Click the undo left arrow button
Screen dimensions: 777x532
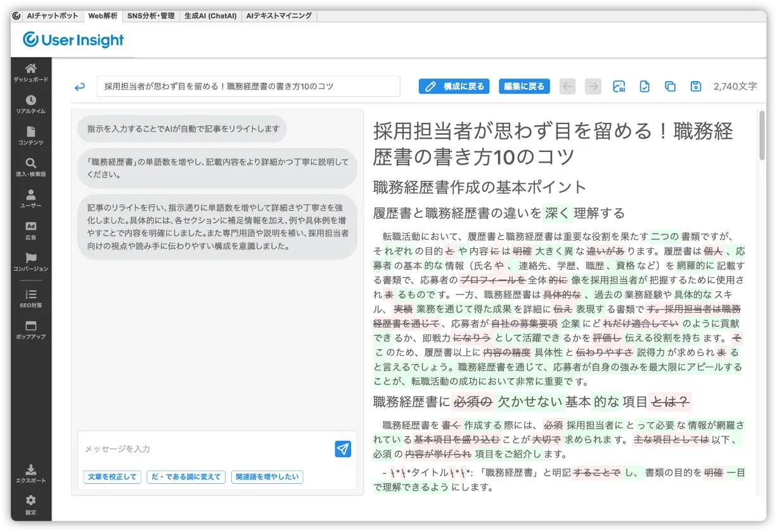click(x=568, y=87)
